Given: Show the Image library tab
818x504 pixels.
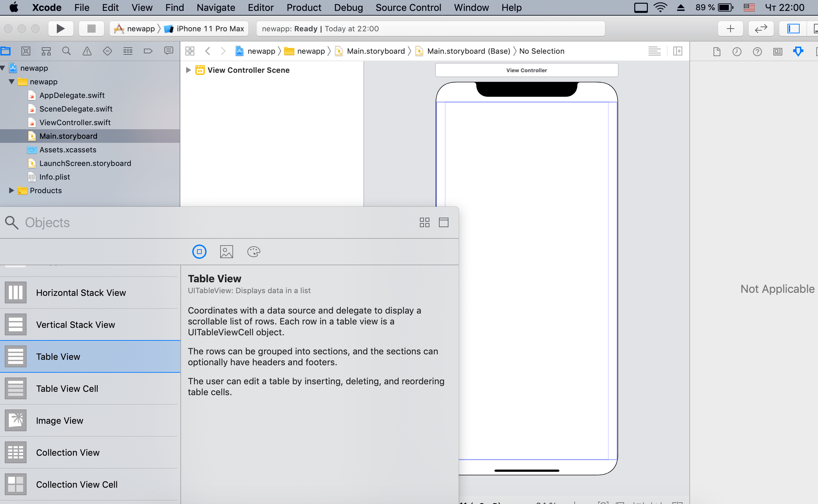Looking at the screenshot, I should 227,252.
